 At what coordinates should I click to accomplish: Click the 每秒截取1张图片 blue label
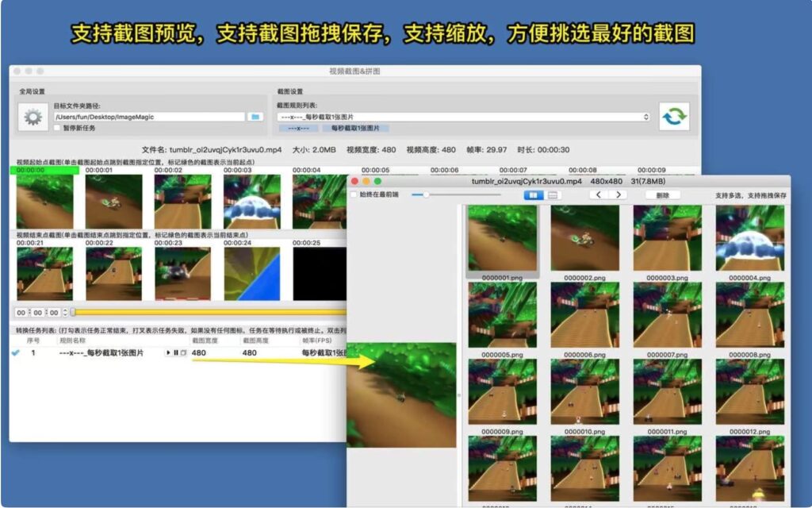(x=356, y=128)
